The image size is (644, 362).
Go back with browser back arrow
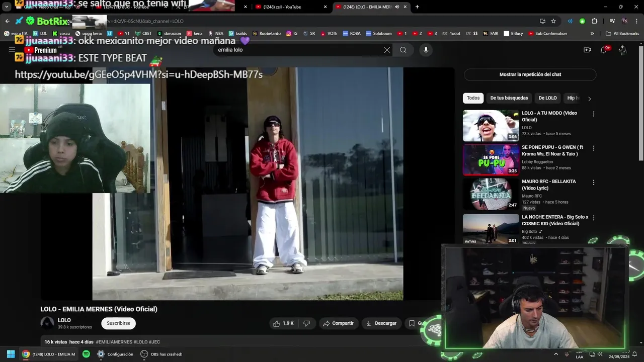point(7,21)
